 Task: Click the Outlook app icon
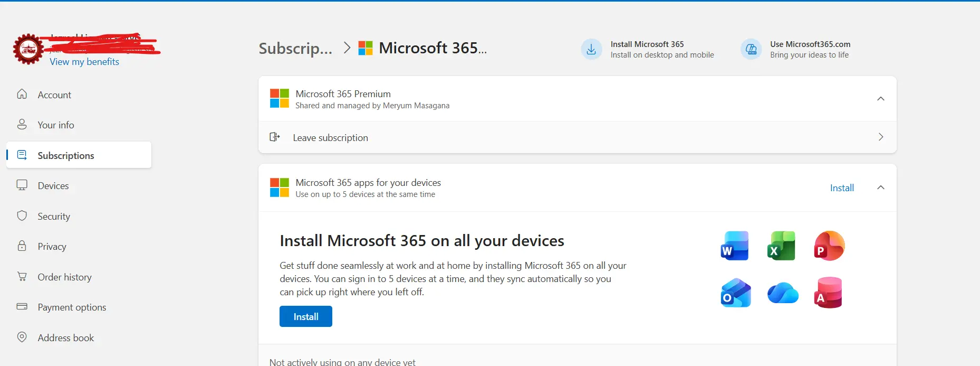click(736, 293)
